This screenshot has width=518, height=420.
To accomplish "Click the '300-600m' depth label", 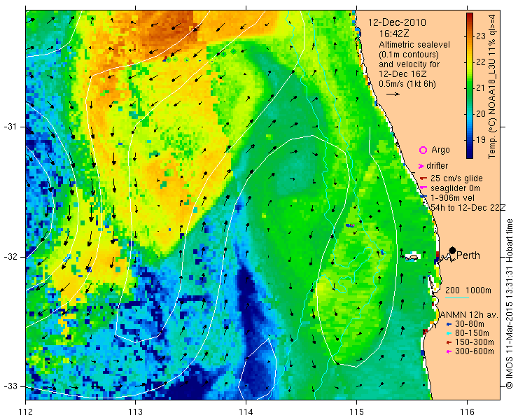I will tap(475, 351).
